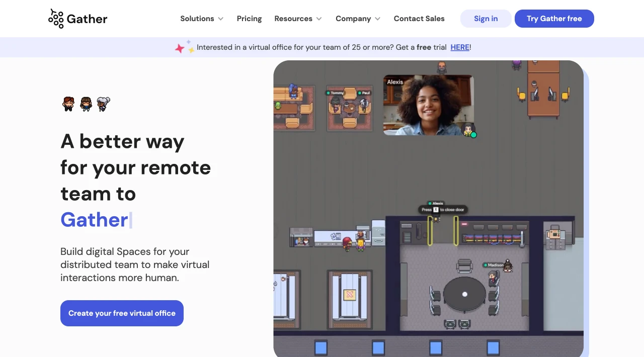Click Create your free virtual office
The width and height of the screenshot is (644, 357).
(x=122, y=313)
